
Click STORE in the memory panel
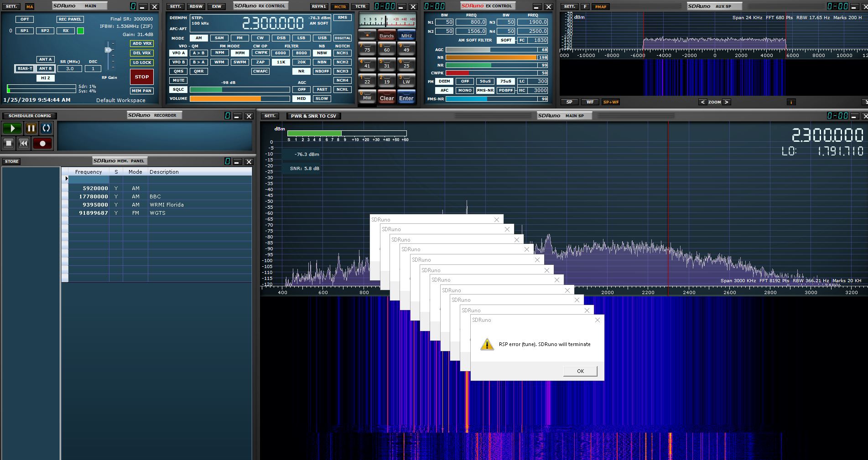[x=11, y=161]
